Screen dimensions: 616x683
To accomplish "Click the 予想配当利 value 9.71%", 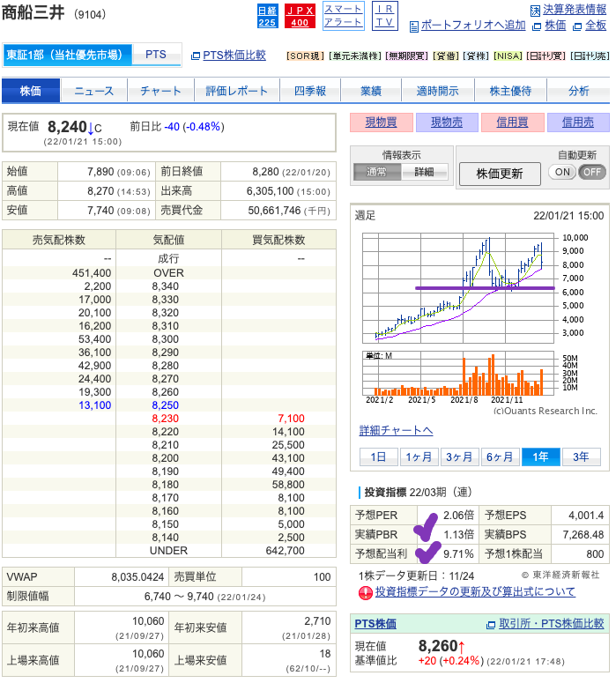I will 458,554.
